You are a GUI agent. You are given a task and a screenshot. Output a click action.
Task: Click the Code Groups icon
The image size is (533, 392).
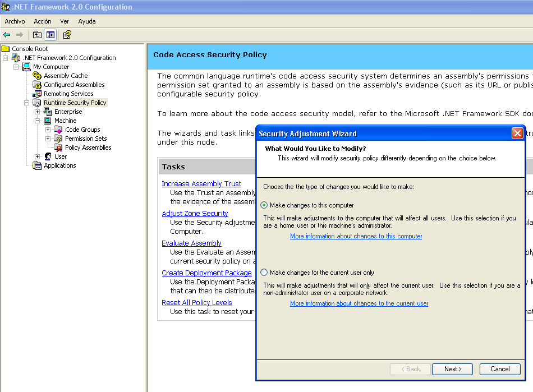[58, 130]
